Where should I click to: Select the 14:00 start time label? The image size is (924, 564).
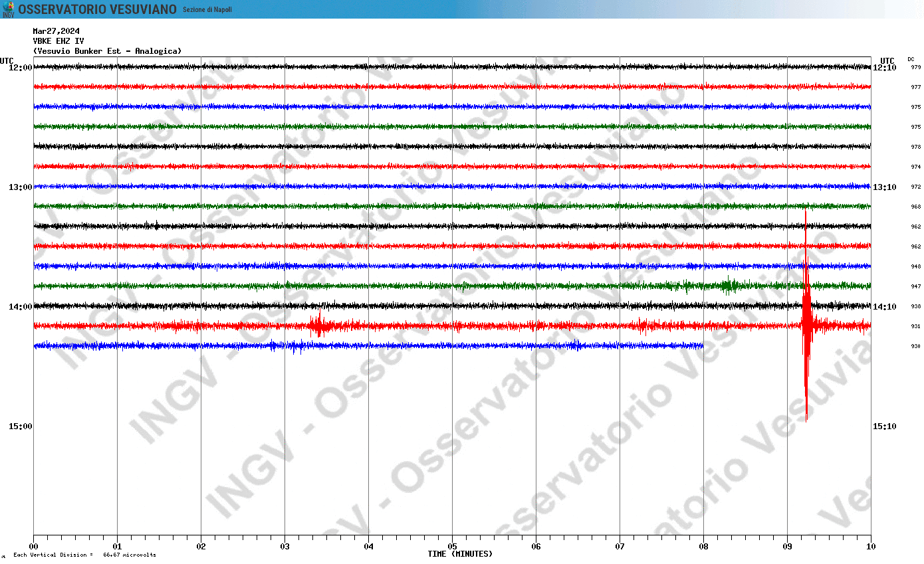click(20, 306)
